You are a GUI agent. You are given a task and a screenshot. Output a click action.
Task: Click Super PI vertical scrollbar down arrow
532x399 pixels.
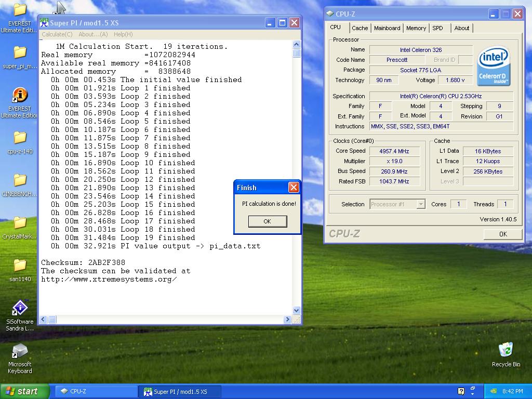click(296, 311)
